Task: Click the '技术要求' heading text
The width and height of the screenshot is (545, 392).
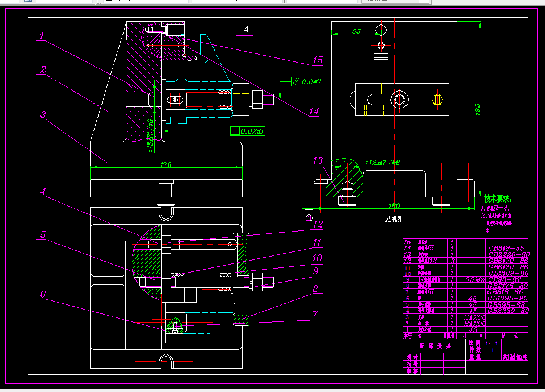Action: [x=498, y=199]
